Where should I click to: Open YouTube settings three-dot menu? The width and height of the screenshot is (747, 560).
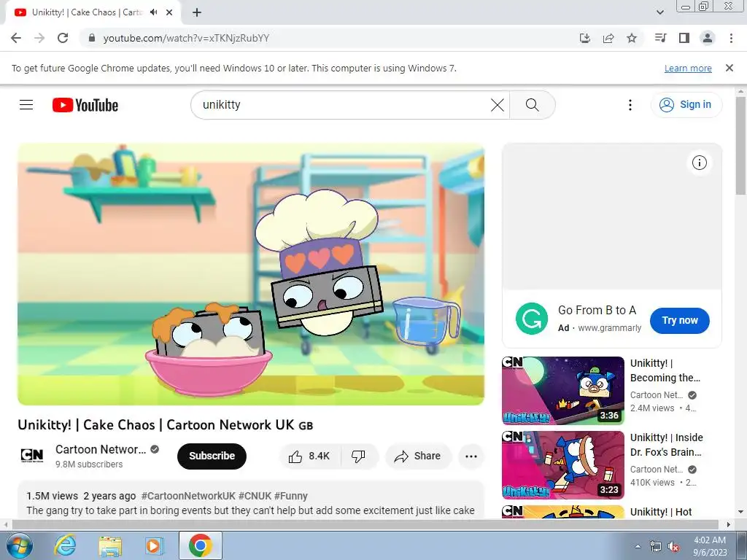(x=630, y=105)
